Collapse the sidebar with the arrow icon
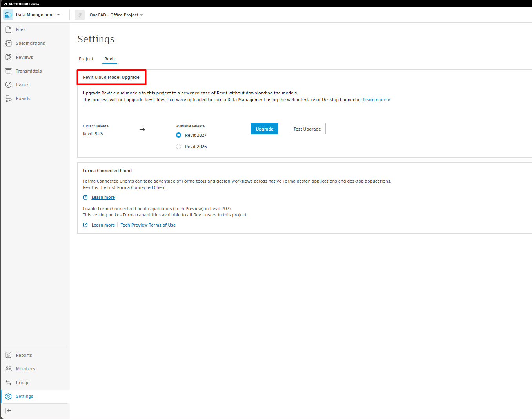Viewport: 532px width, 419px height. (8, 410)
